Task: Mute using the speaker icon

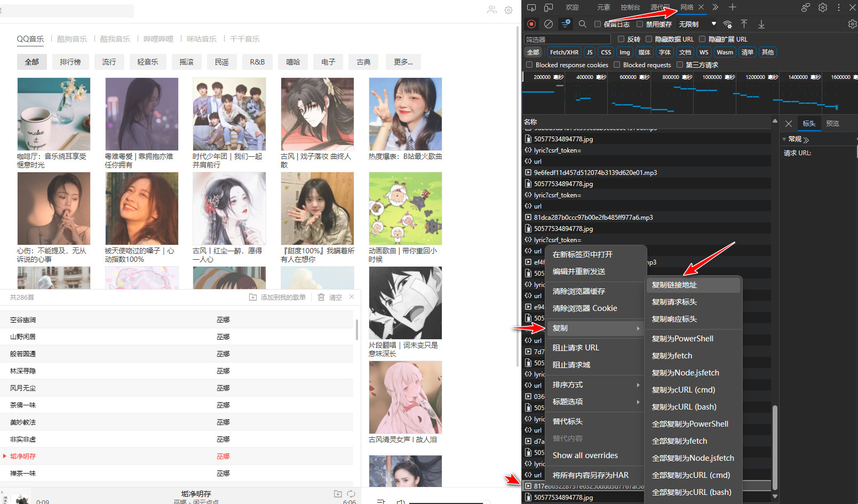Action: [401, 502]
